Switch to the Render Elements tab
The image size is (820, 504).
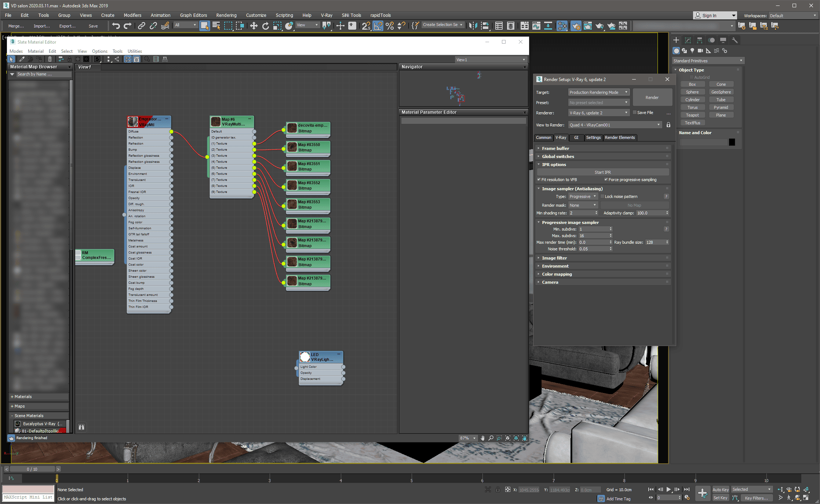620,137
